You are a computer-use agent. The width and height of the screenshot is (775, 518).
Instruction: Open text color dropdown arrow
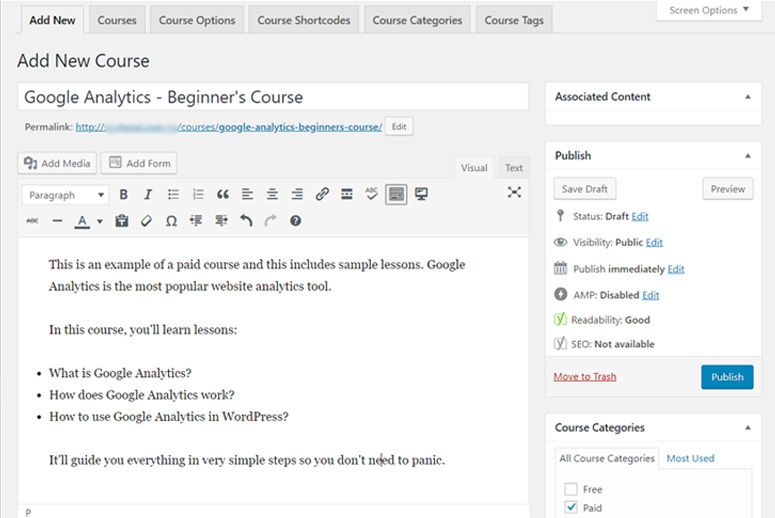point(100,221)
